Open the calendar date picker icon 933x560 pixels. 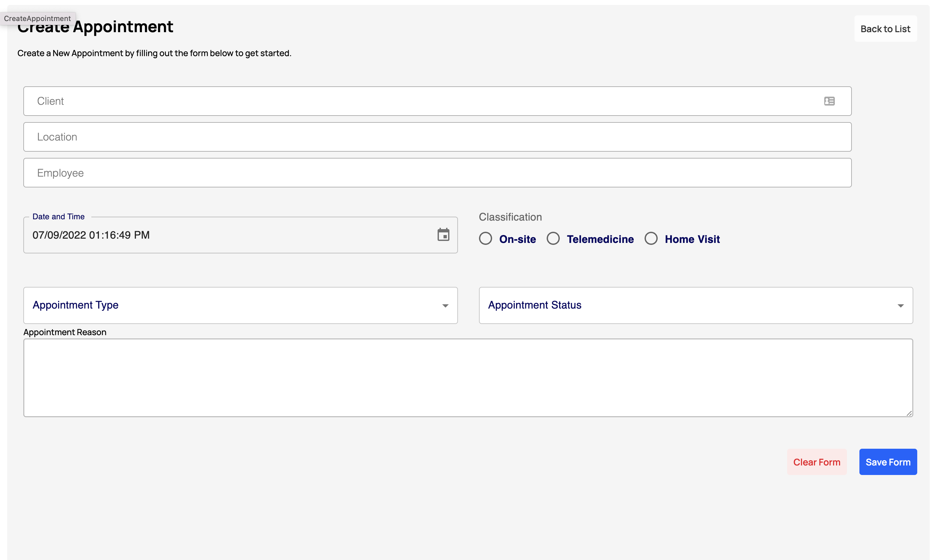click(x=443, y=235)
